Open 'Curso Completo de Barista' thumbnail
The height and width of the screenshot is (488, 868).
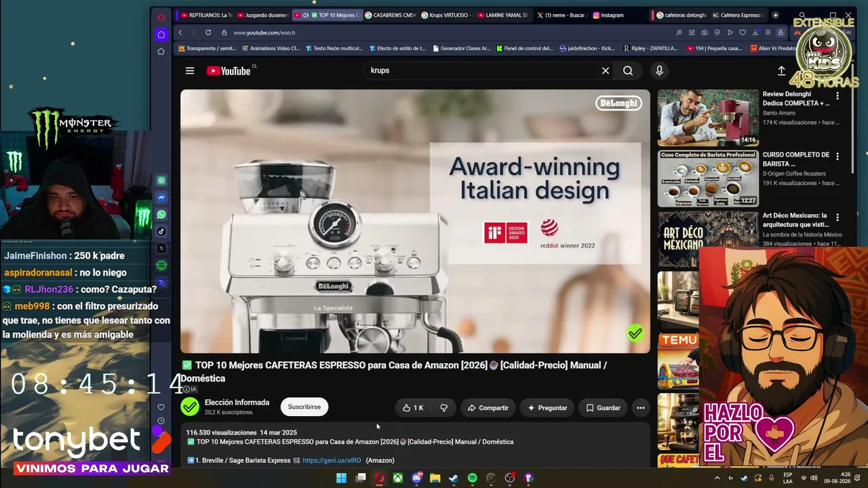pos(708,178)
